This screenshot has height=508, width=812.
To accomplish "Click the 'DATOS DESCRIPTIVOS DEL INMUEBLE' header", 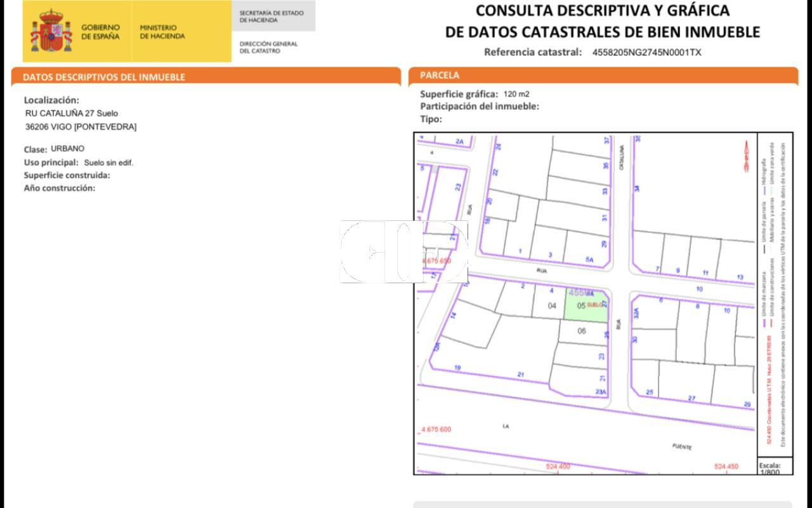I will [x=104, y=77].
